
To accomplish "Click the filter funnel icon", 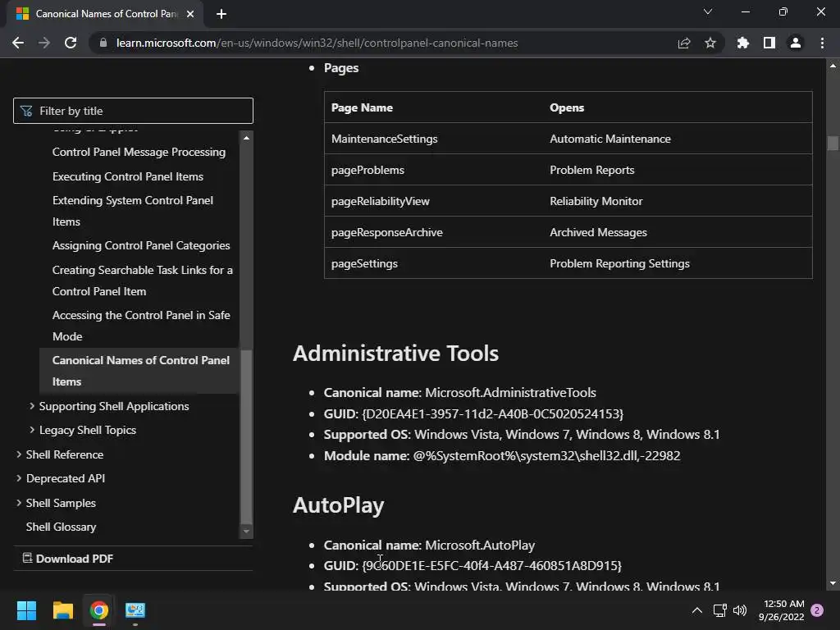I will [x=26, y=111].
